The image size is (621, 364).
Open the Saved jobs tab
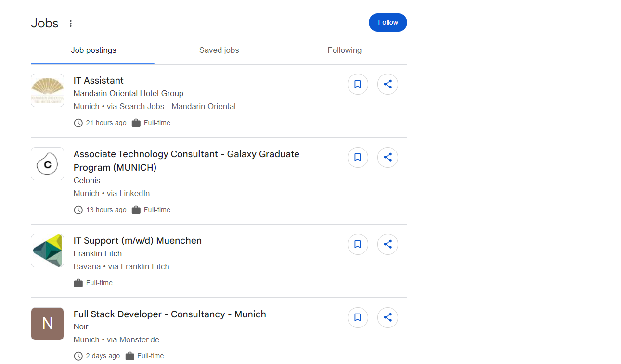[x=219, y=50]
